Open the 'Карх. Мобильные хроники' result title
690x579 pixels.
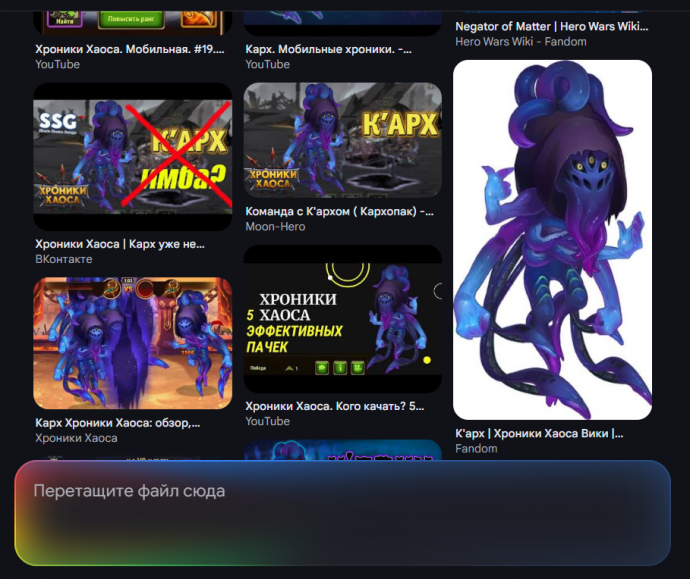tap(328, 48)
